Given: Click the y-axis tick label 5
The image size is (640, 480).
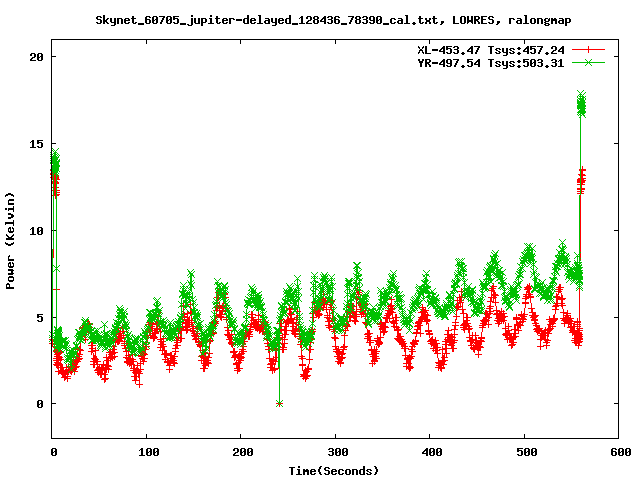Looking at the screenshot, I should click(x=40, y=318).
